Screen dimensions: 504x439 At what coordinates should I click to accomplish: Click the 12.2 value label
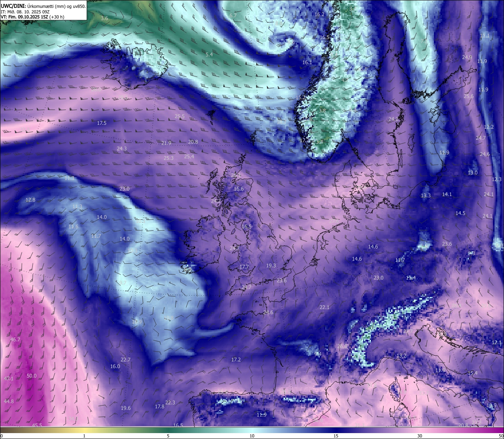[x=489, y=127]
